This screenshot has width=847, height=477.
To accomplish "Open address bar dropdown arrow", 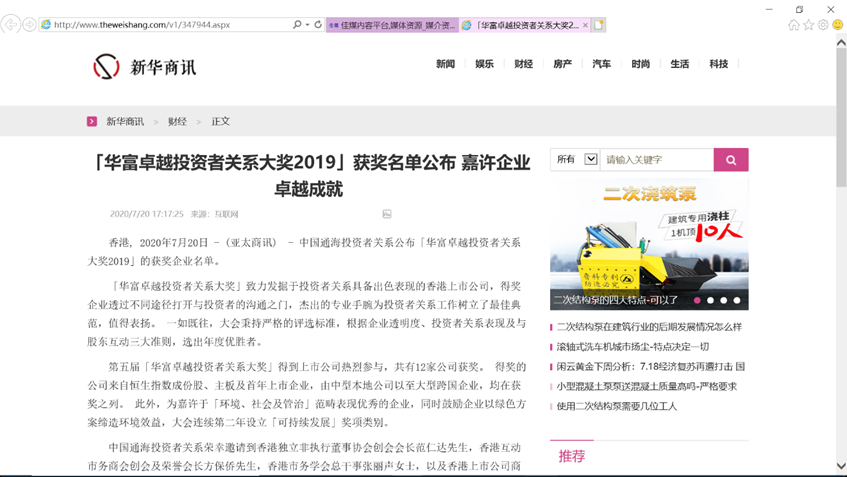I will pos(307,25).
